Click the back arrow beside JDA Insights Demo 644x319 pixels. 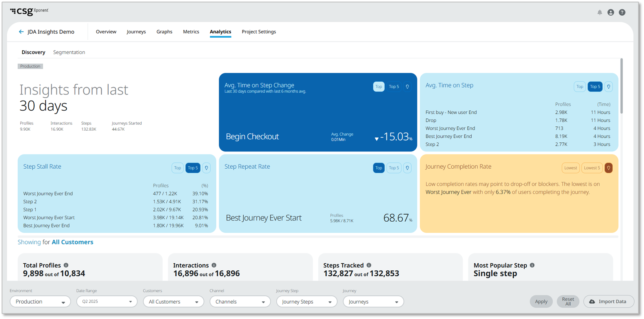point(21,32)
